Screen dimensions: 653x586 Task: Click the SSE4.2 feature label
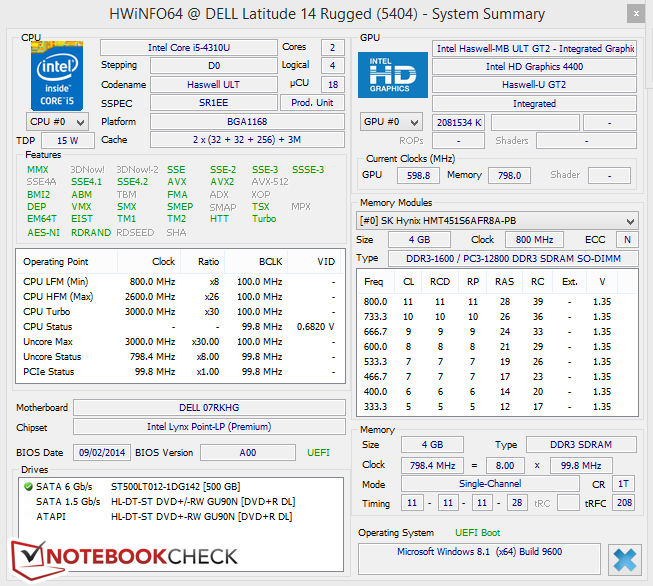(x=132, y=182)
